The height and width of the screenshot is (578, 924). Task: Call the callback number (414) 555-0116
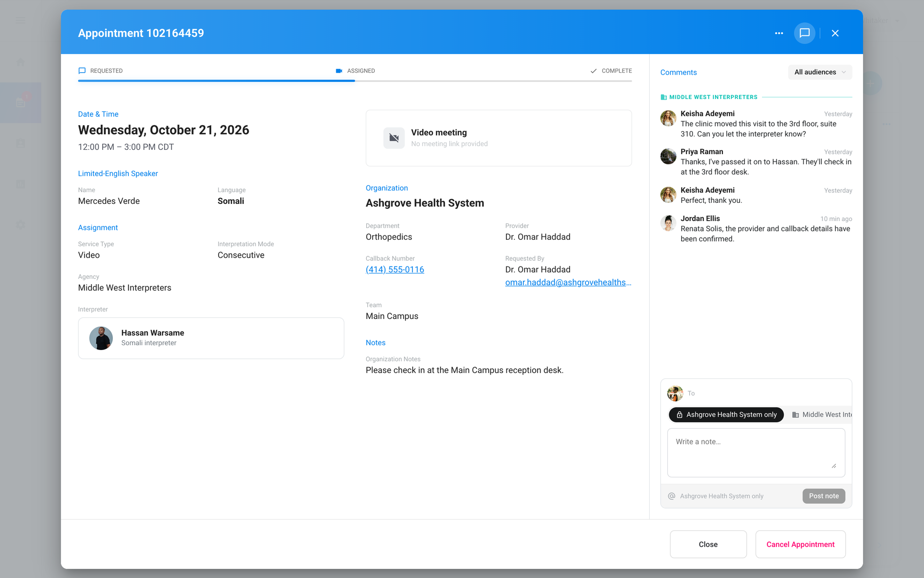point(395,270)
